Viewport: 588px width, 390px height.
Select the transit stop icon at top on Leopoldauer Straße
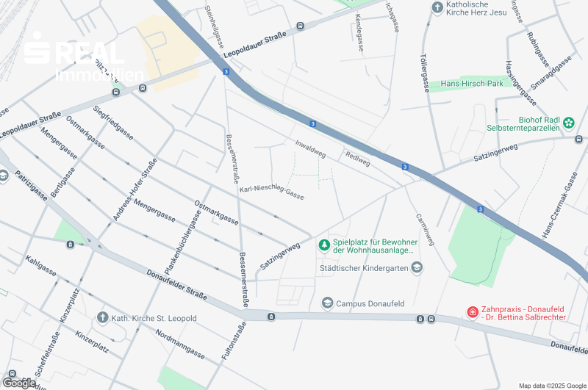tap(300, 26)
